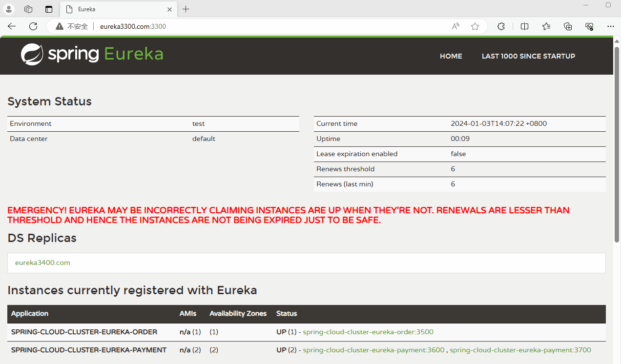Image resolution: width=621 pixels, height=364 pixels.
Task: Click the not-secure warning triangle icon
Action: point(60,26)
